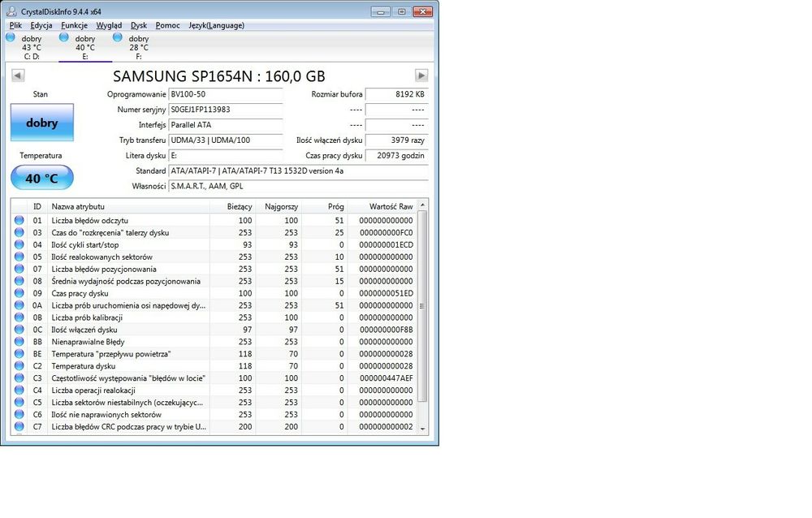The height and width of the screenshot is (518, 812).
Task: Open the Wygląd menu
Action: click(x=109, y=25)
